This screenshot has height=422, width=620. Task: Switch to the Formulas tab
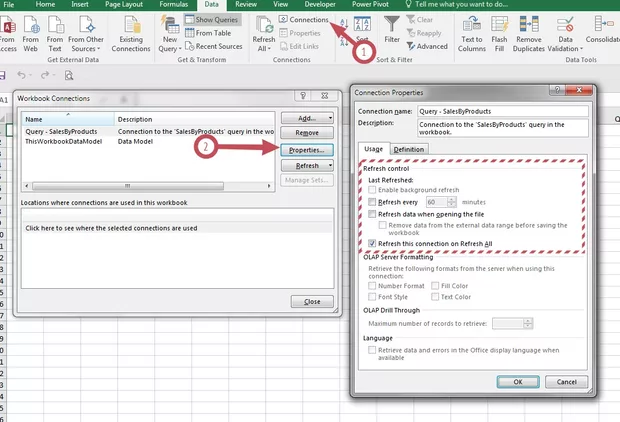[x=174, y=4]
